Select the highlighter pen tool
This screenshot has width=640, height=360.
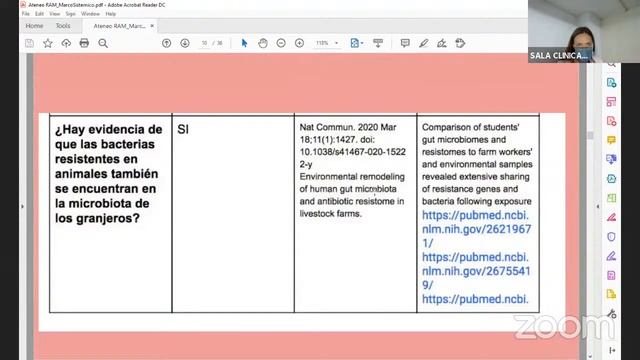424,43
